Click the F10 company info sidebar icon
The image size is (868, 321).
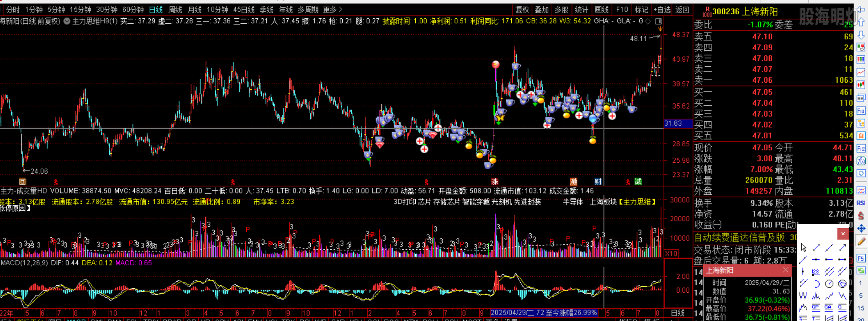tap(861, 111)
